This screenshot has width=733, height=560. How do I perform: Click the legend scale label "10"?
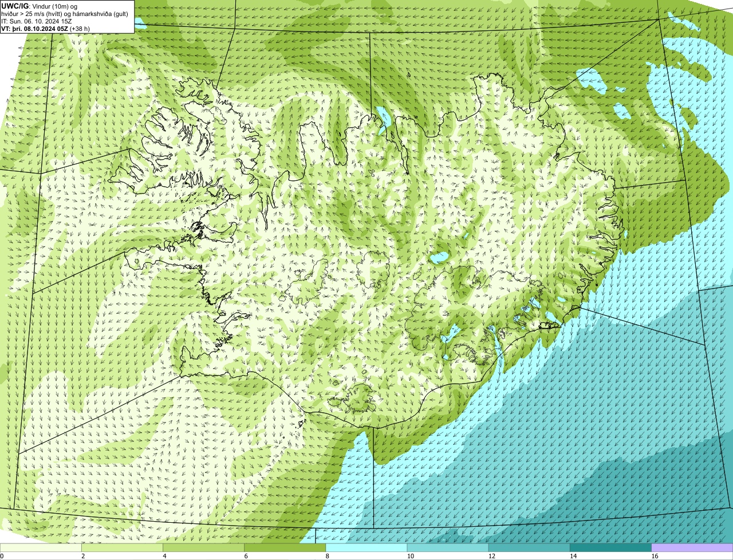pyautogui.click(x=411, y=556)
